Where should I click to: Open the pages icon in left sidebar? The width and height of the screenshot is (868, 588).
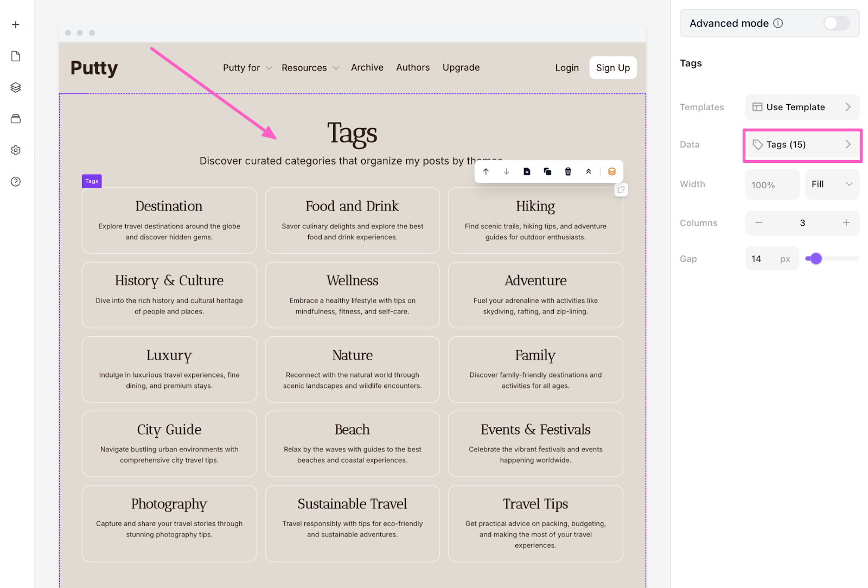click(x=16, y=56)
